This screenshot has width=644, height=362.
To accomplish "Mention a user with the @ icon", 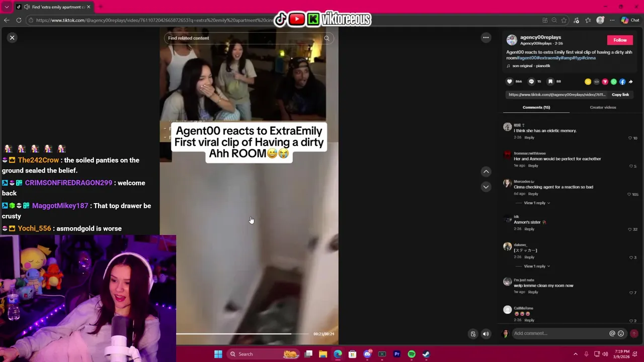I will tap(612, 333).
